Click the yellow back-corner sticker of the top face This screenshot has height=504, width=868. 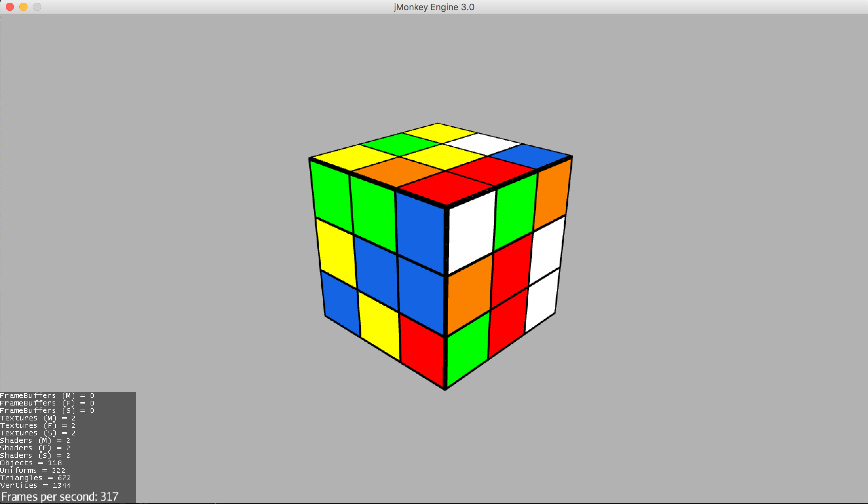(440, 133)
